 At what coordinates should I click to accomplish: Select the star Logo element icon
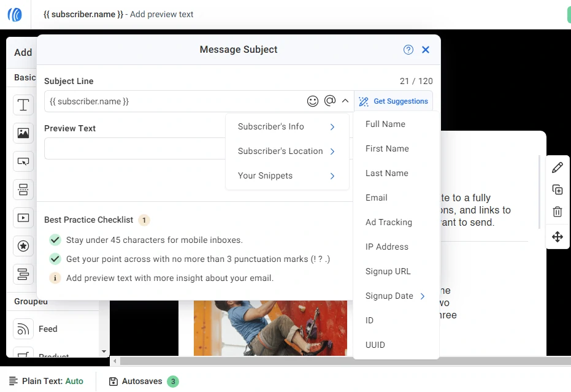23,246
